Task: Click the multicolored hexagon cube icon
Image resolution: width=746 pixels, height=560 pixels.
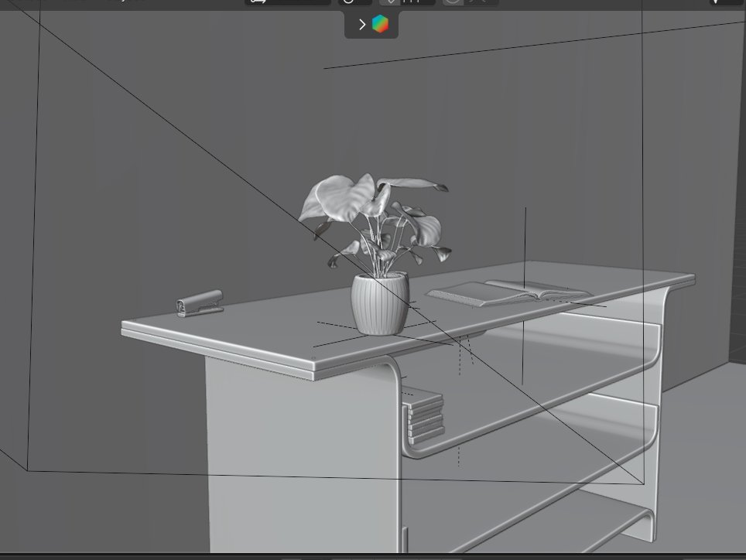Action: 380,24
